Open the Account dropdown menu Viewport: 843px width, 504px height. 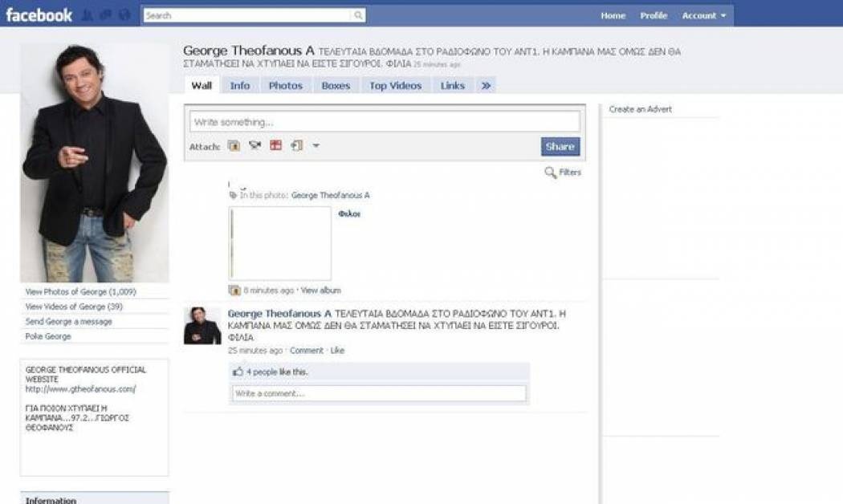[x=703, y=15]
